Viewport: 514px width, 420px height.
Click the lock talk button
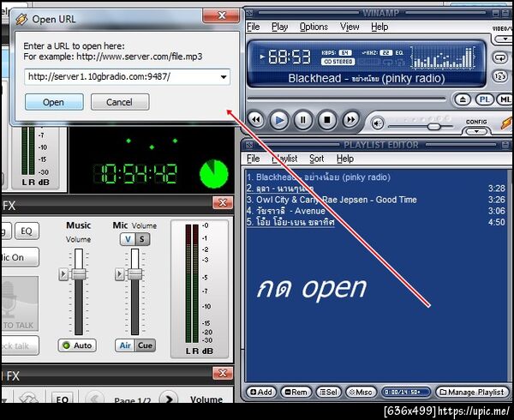[20, 345]
